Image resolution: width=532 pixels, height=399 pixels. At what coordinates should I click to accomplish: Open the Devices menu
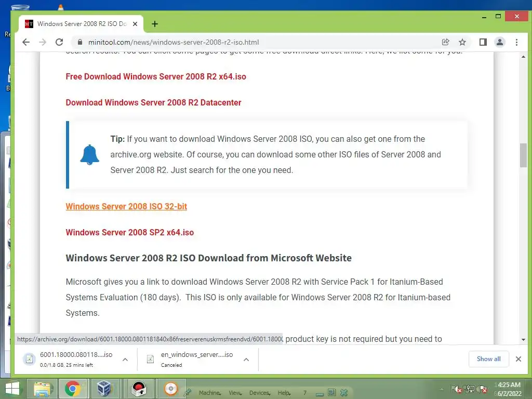pos(260,393)
